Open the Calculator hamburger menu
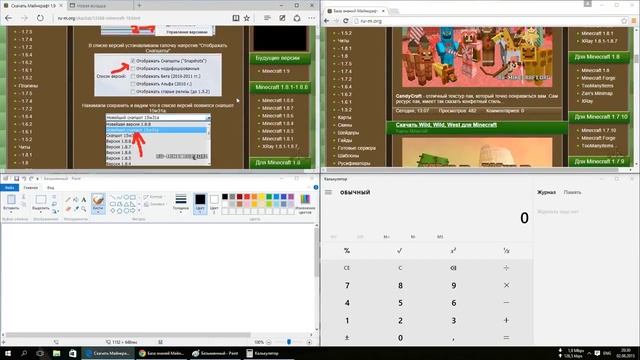640x360 pixels. [328, 192]
